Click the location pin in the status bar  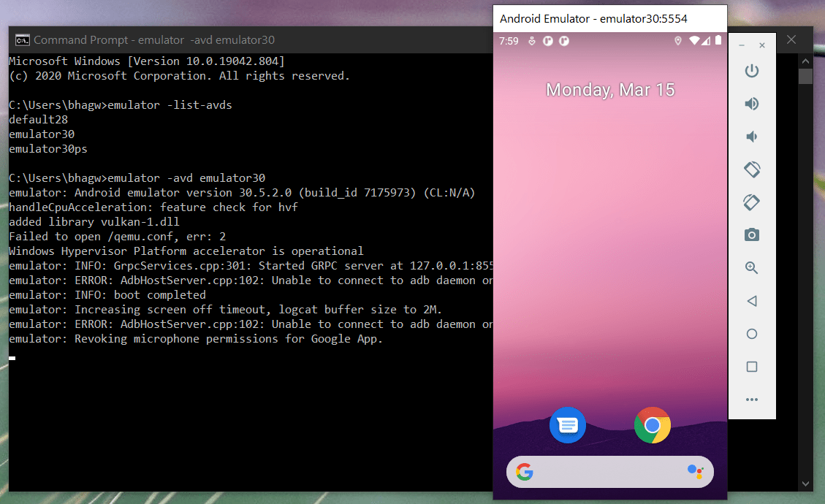coord(677,42)
